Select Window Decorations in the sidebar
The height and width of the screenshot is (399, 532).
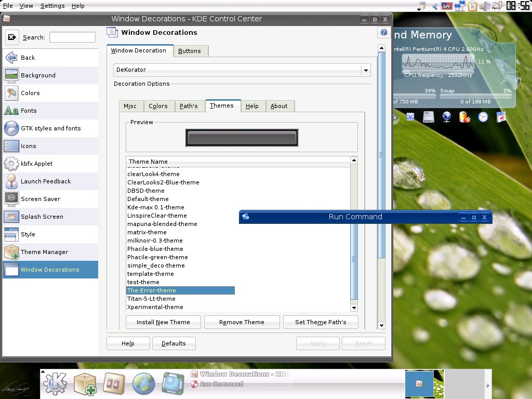(50, 270)
